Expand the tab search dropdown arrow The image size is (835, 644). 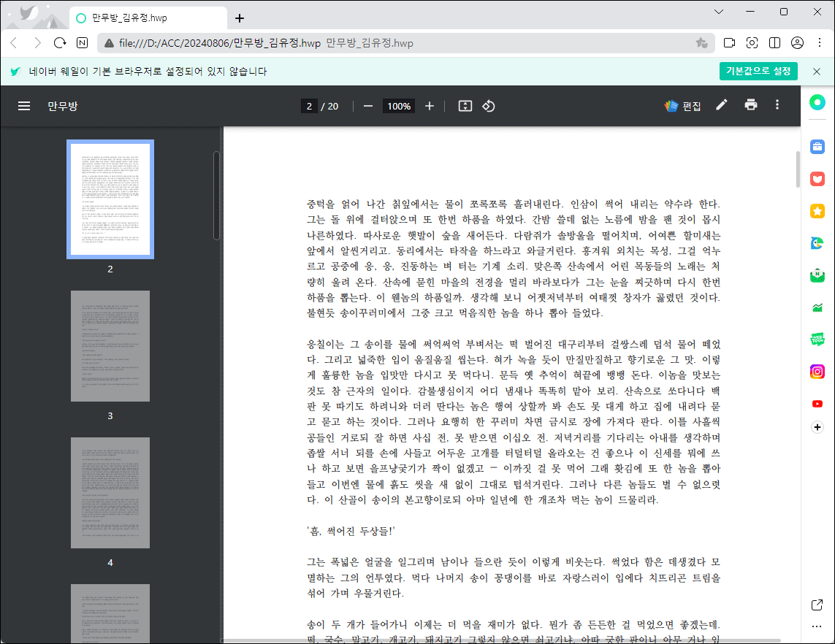click(718, 12)
